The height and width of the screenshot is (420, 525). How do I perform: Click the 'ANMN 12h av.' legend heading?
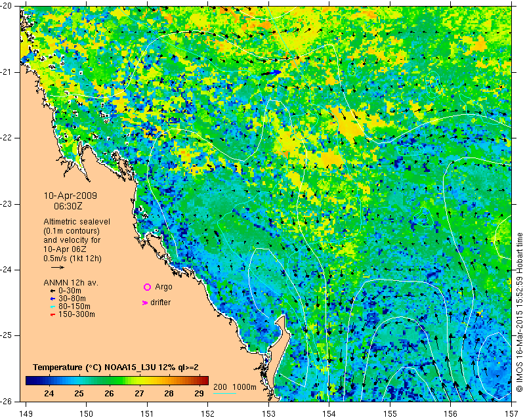point(71,283)
